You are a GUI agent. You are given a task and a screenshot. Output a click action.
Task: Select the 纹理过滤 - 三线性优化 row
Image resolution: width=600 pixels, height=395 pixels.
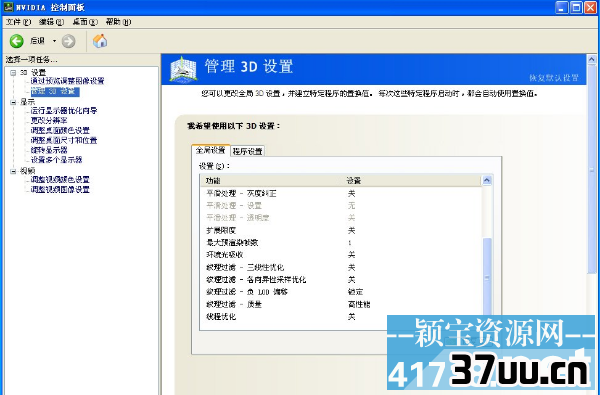[341, 268]
